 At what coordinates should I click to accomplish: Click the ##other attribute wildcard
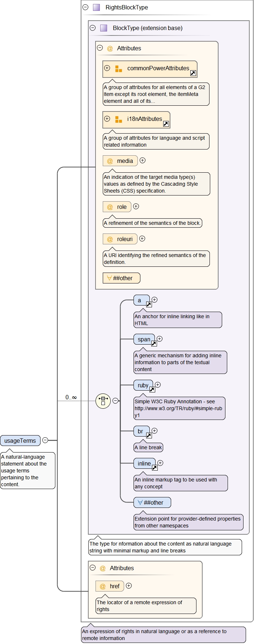121,278
